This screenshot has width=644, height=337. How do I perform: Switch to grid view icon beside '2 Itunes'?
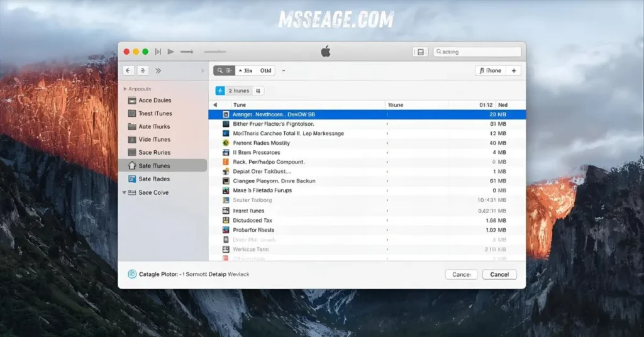258,91
